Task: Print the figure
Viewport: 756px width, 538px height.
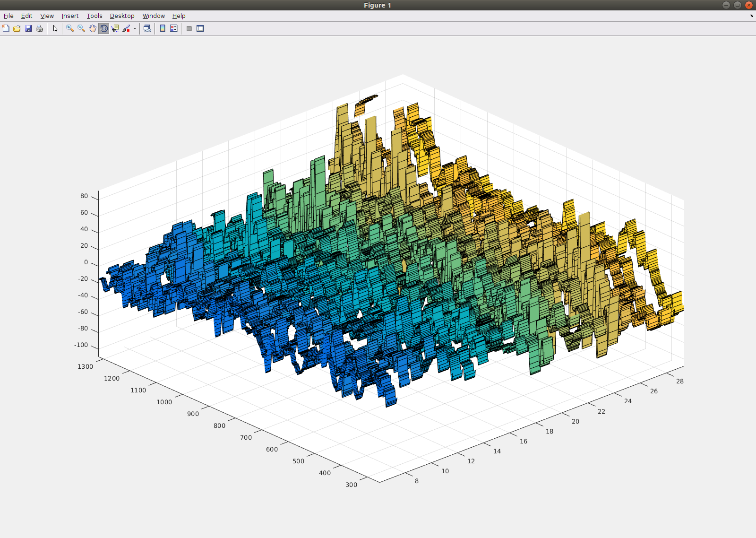Action: click(x=40, y=28)
